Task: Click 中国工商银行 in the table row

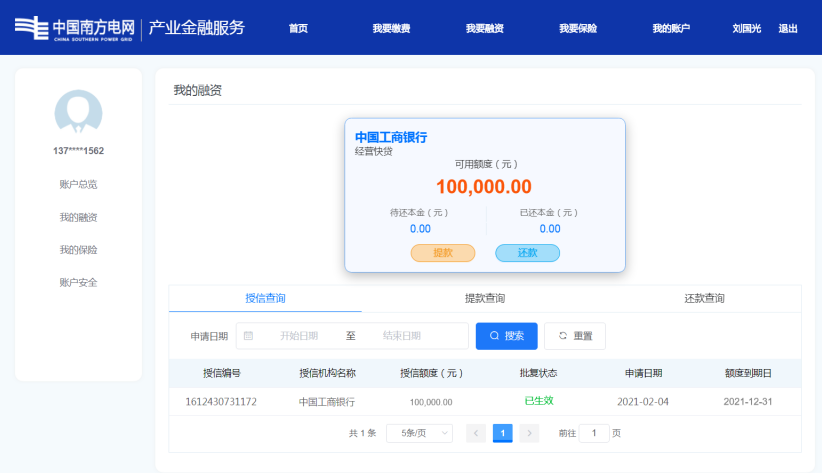Action: [x=327, y=402]
